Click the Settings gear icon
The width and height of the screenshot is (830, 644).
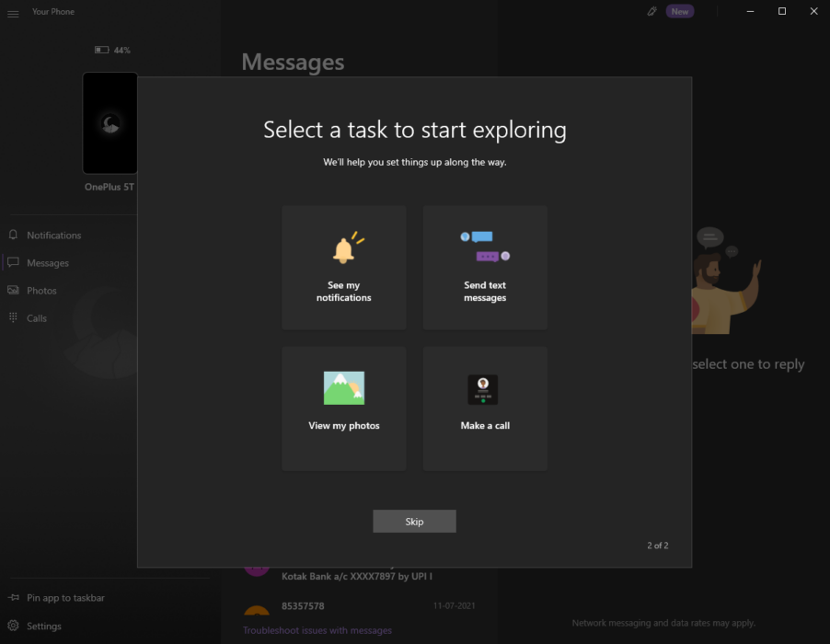coord(13,626)
